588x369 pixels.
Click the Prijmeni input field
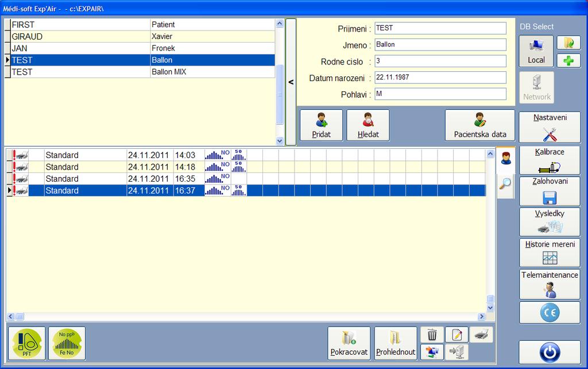coord(440,28)
